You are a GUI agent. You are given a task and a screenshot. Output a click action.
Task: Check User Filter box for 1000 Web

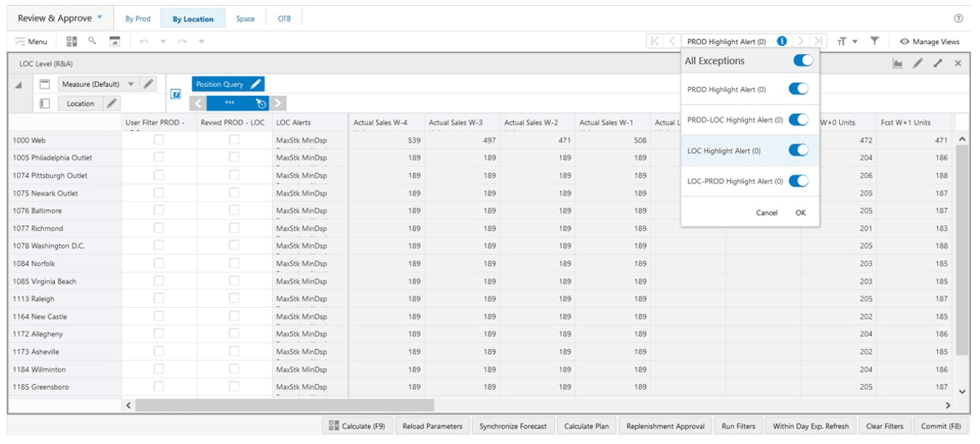coord(160,140)
